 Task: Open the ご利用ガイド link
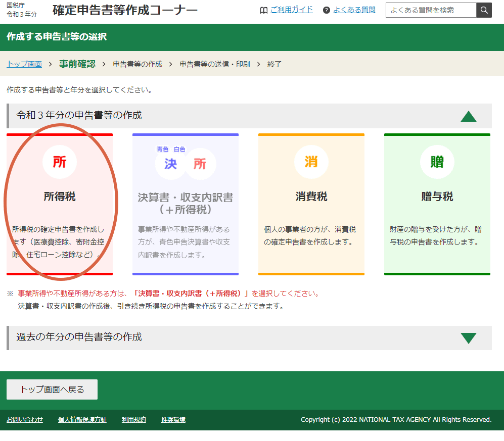pyautogui.click(x=292, y=10)
